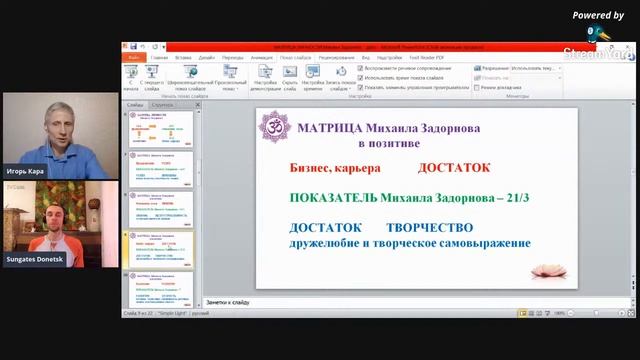640x360 pixels.
Task: Click Hide Slide (Скрыть слайд) button
Action: point(290,78)
